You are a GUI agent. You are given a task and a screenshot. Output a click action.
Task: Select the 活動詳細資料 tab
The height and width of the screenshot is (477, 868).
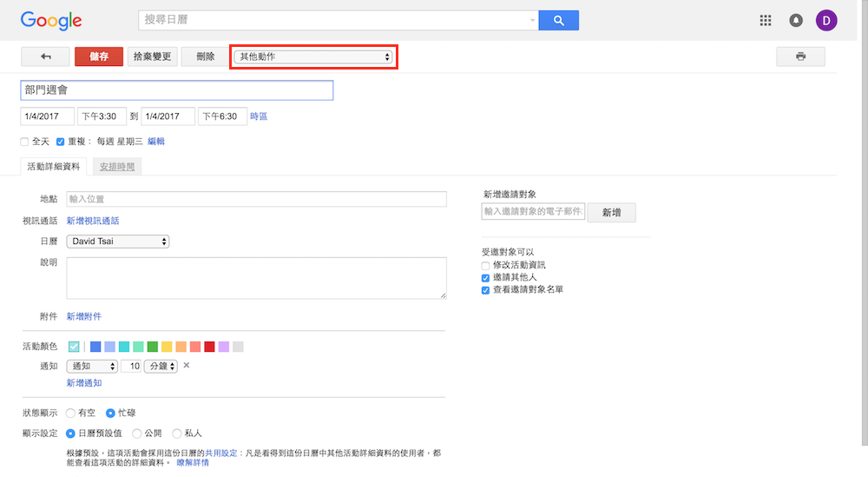click(x=54, y=167)
